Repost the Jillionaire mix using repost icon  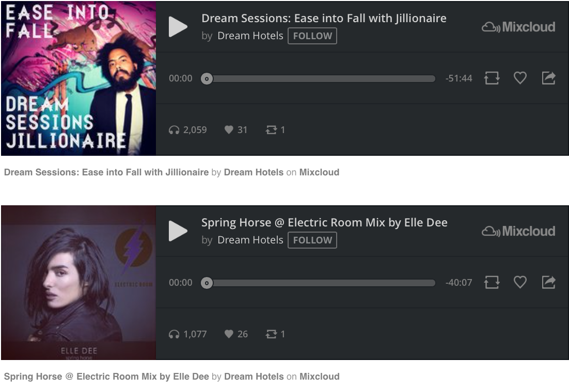492,78
